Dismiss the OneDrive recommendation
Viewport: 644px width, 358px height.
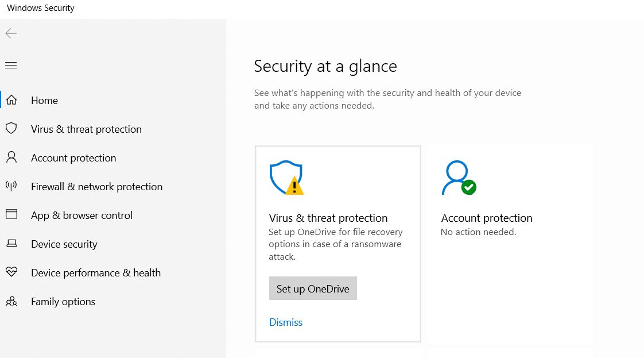point(285,322)
